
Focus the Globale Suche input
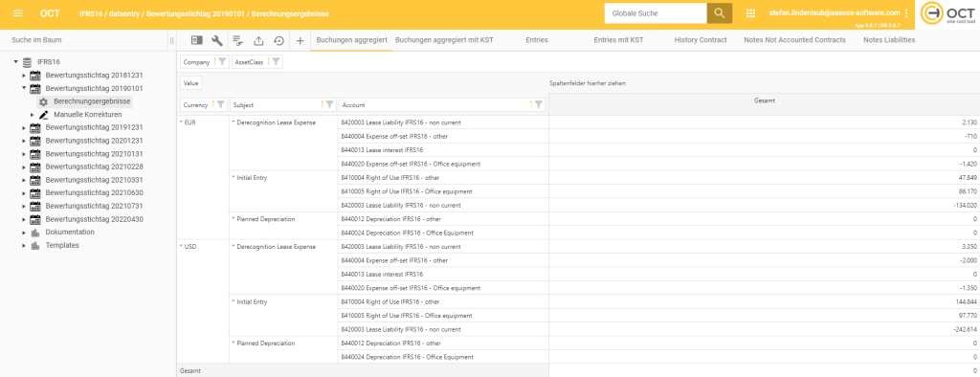coord(656,13)
